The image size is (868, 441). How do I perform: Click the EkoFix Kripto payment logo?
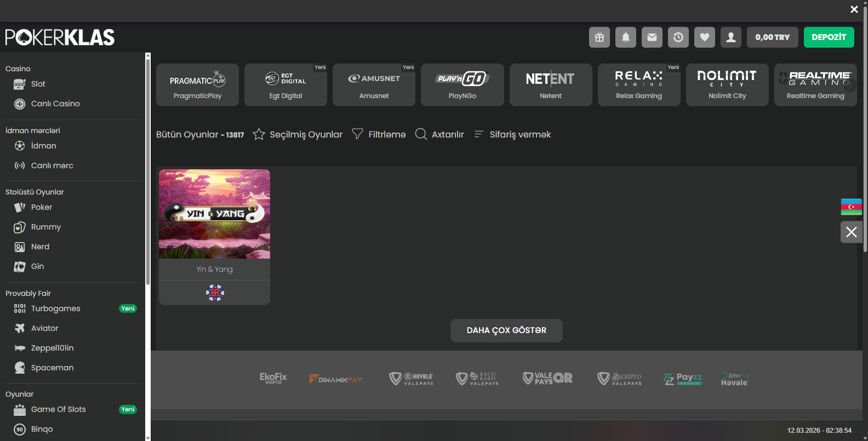click(273, 379)
